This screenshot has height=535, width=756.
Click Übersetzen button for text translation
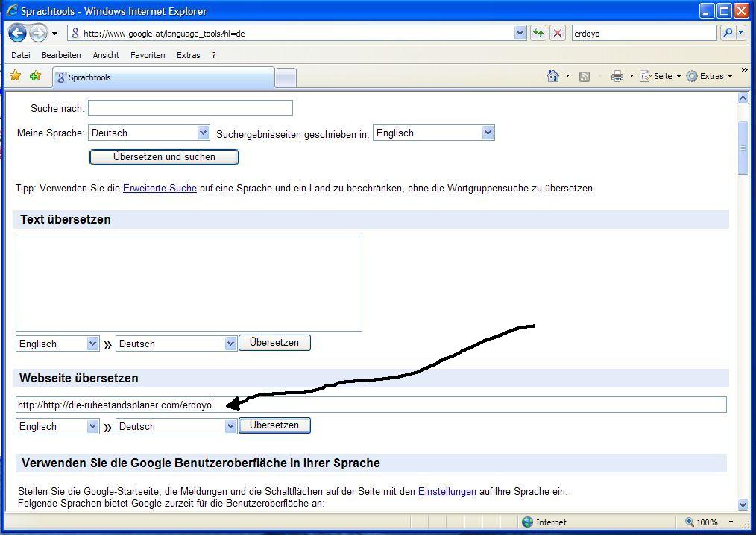coord(274,343)
